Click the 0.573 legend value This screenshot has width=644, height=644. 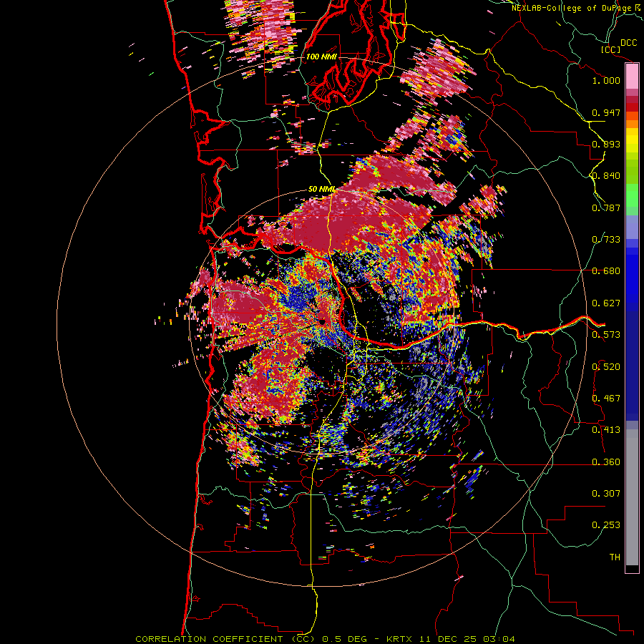pyautogui.click(x=606, y=335)
